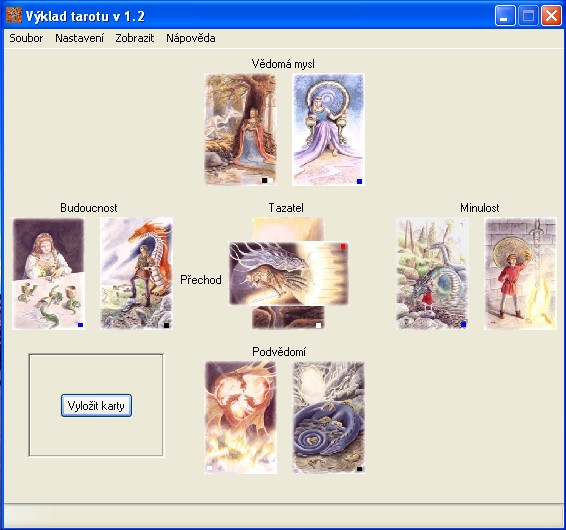Click the blue marker on the cups card
566x530 pixels.
(80, 325)
